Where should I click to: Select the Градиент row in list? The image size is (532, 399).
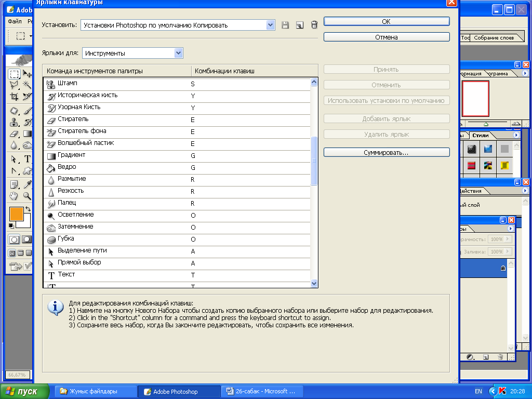(x=177, y=155)
